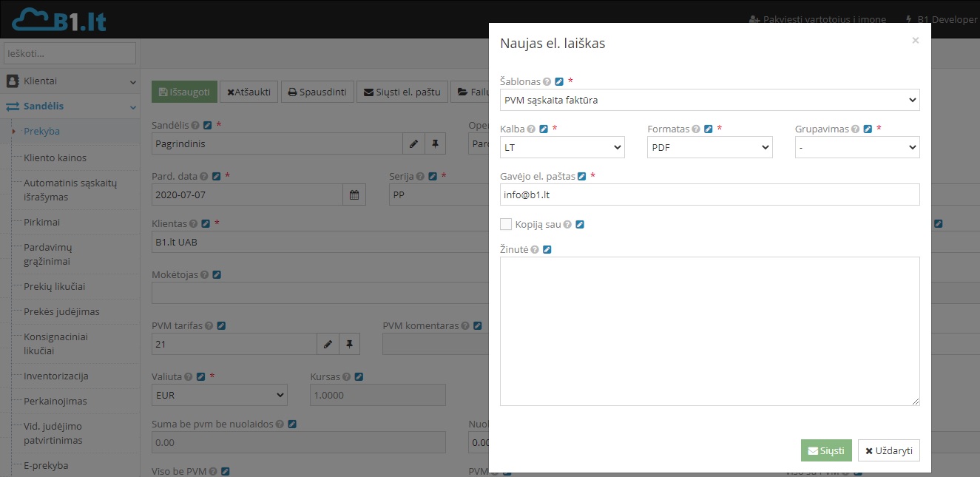This screenshot has height=477, width=980.
Task: Click the pencil icon next to Sandėlis field
Action: tap(413, 144)
